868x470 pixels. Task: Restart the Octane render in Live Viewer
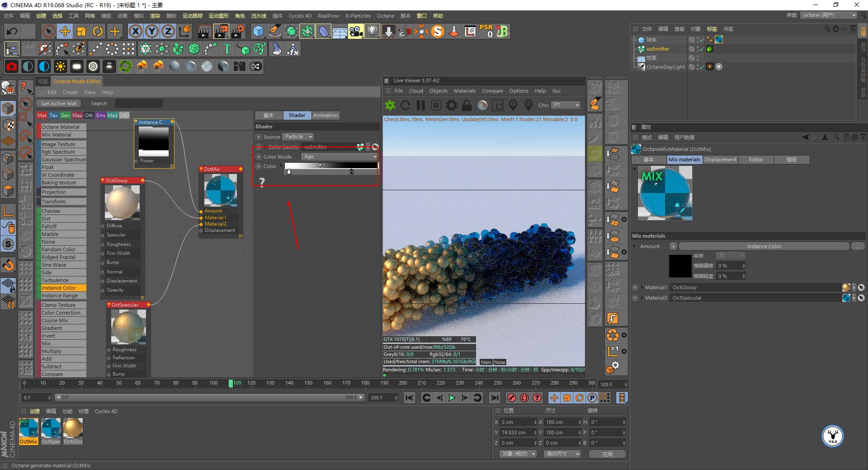(x=406, y=105)
